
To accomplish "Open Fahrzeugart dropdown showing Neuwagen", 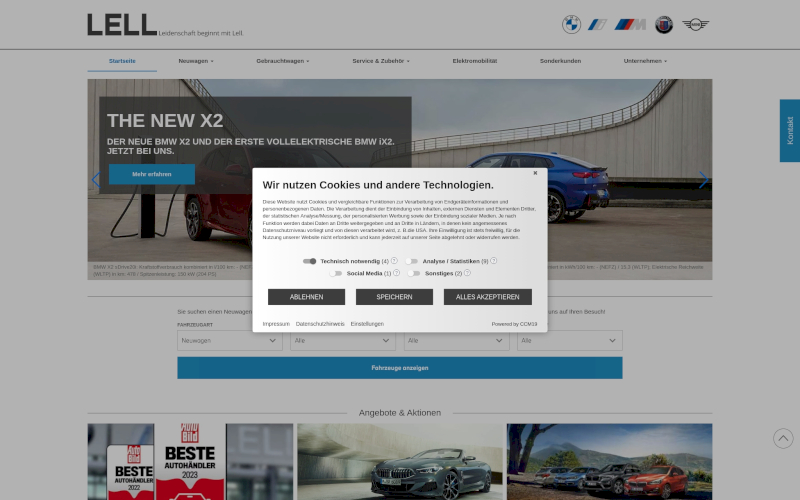I will (x=230, y=340).
